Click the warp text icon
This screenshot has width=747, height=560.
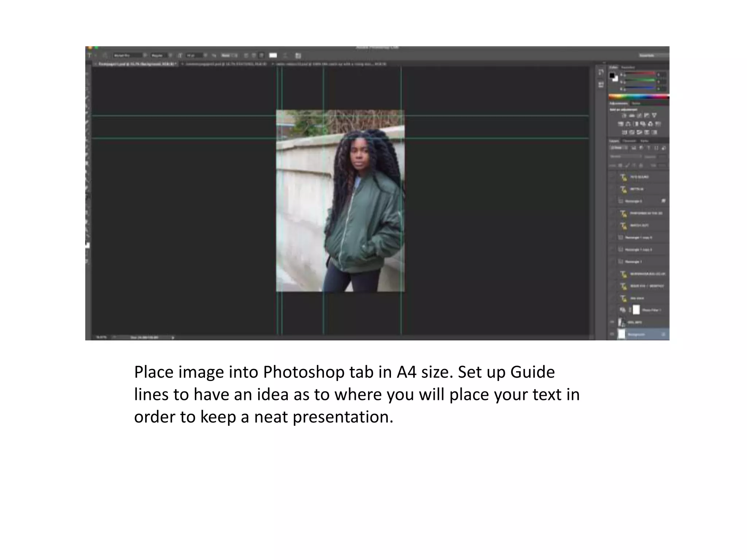(285, 55)
